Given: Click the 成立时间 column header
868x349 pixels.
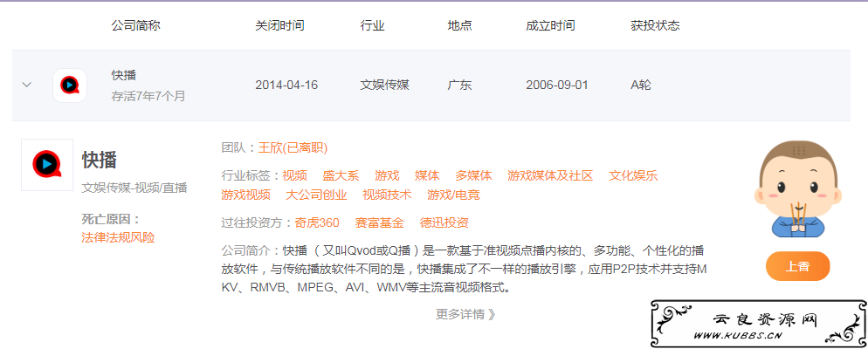Looking at the screenshot, I should 550,25.
